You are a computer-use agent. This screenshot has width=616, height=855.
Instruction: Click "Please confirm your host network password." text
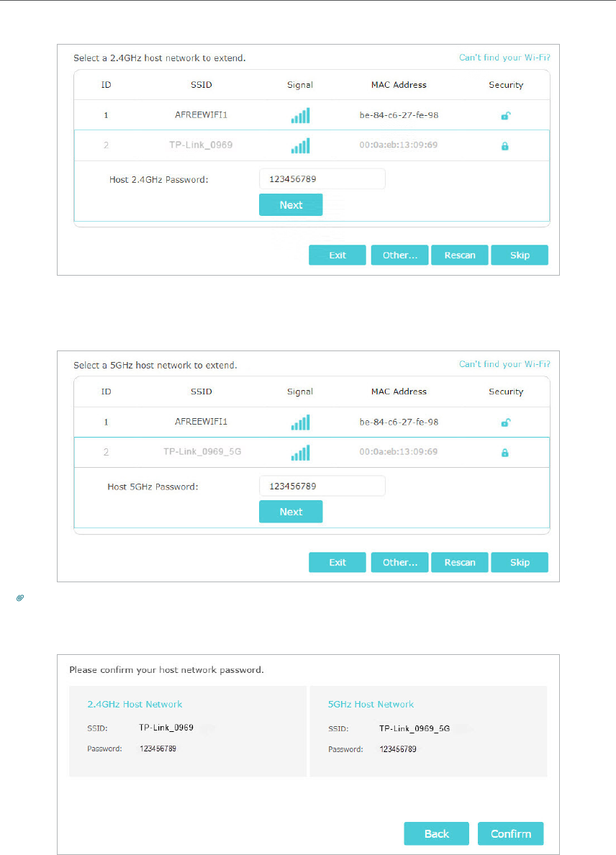pyautogui.click(x=166, y=669)
